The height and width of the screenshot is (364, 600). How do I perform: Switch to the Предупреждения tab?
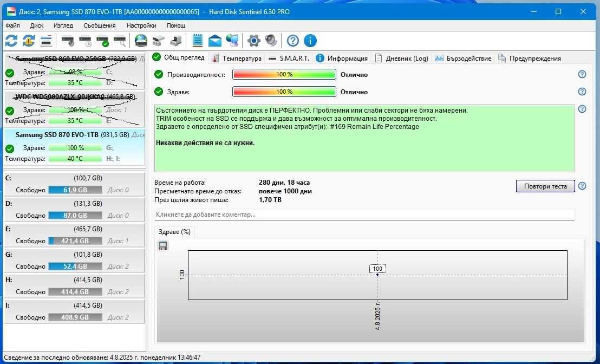[x=530, y=58]
